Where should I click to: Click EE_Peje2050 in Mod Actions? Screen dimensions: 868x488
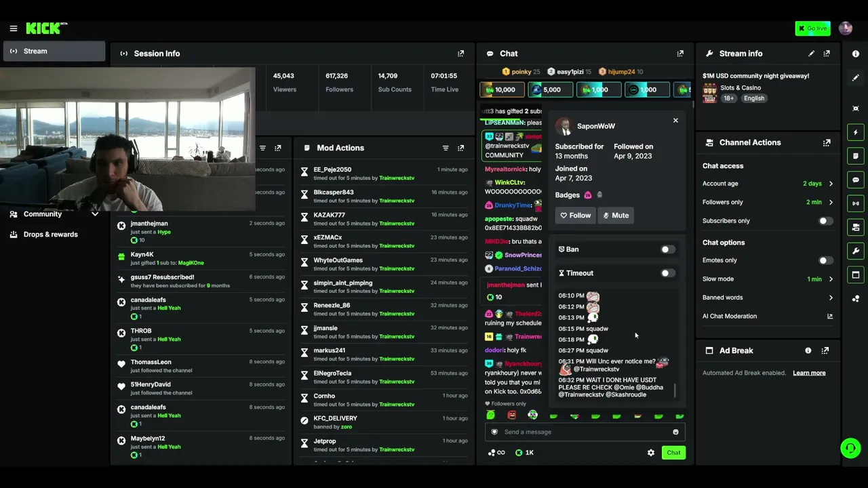point(332,169)
